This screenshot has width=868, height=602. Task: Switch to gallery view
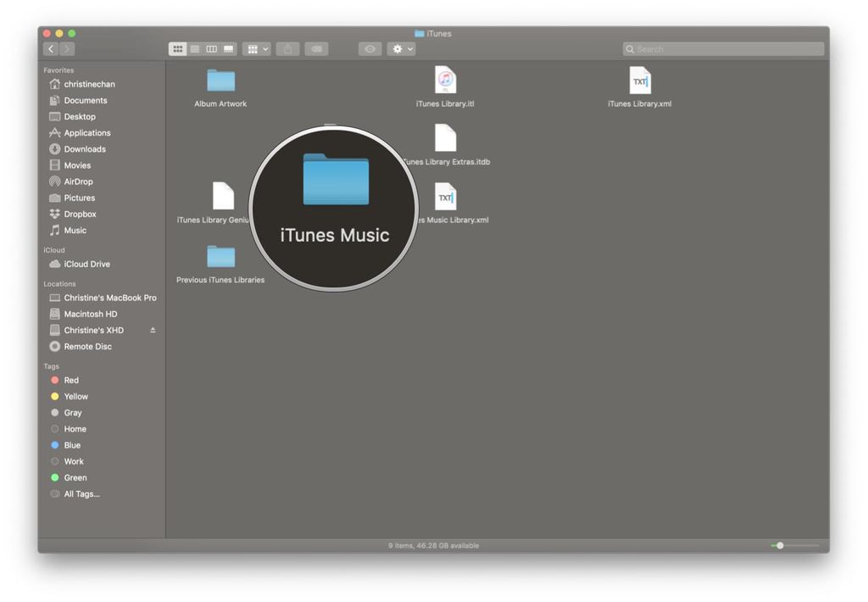(227, 48)
